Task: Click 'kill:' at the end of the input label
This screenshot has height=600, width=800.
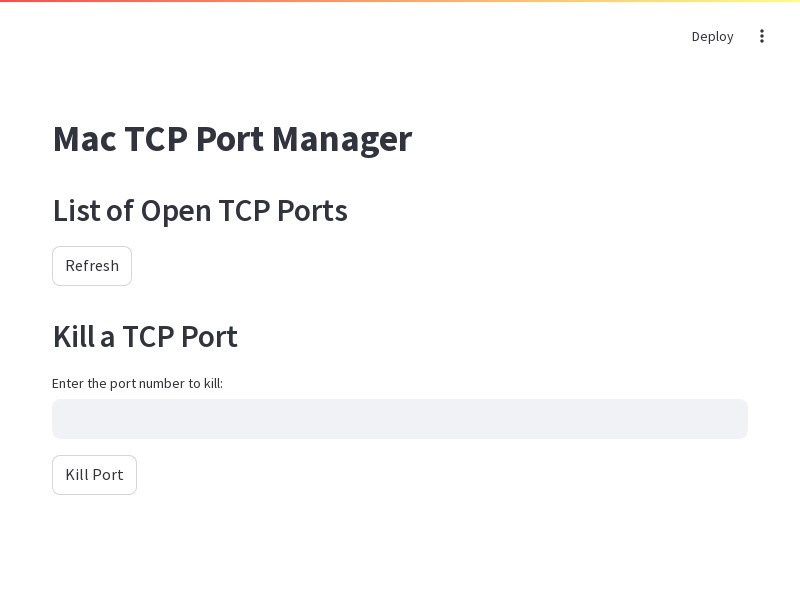Action: [x=213, y=383]
